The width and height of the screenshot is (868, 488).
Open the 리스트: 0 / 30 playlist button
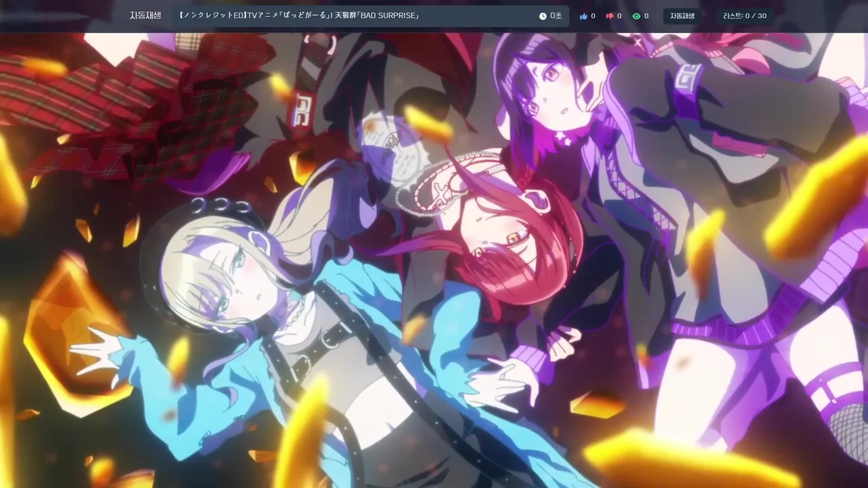click(745, 16)
